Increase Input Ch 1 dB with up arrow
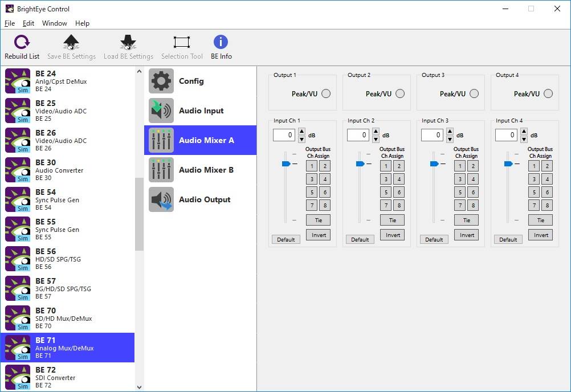This screenshot has height=392, width=571. (x=301, y=132)
